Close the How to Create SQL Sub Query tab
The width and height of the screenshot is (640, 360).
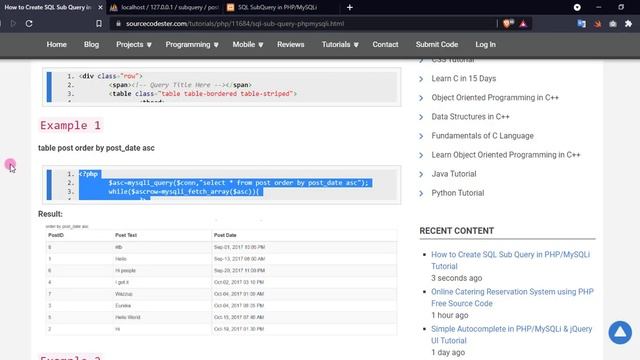100,7
